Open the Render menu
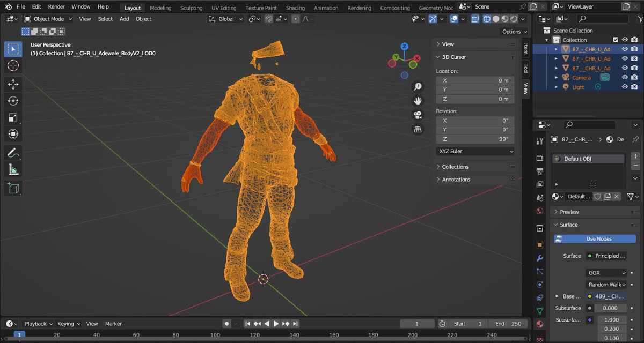Image resolution: width=644 pixels, height=343 pixels. [x=56, y=7]
